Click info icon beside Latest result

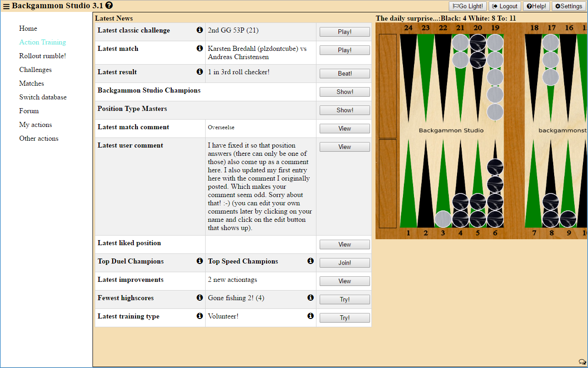[200, 72]
